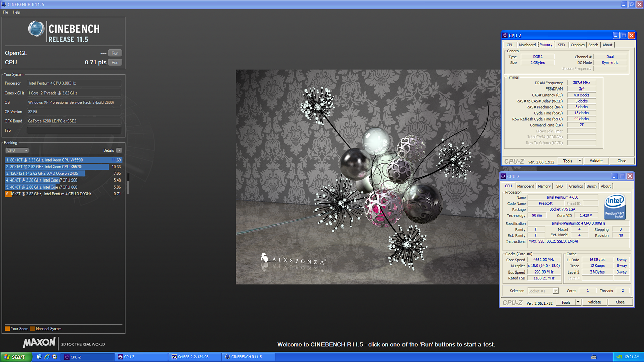
Task: Open Tools dropdown arrow in lower CPU-Z window
Action: tap(579, 302)
